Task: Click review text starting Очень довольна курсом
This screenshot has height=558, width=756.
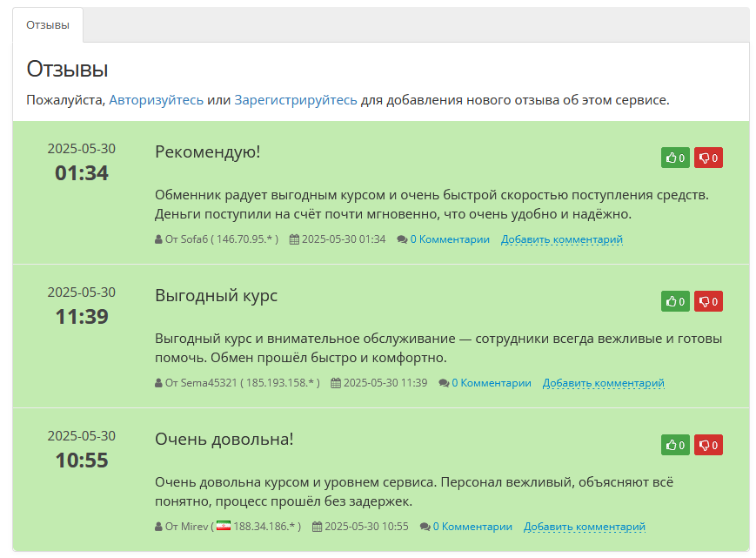Action: tap(414, 492)
